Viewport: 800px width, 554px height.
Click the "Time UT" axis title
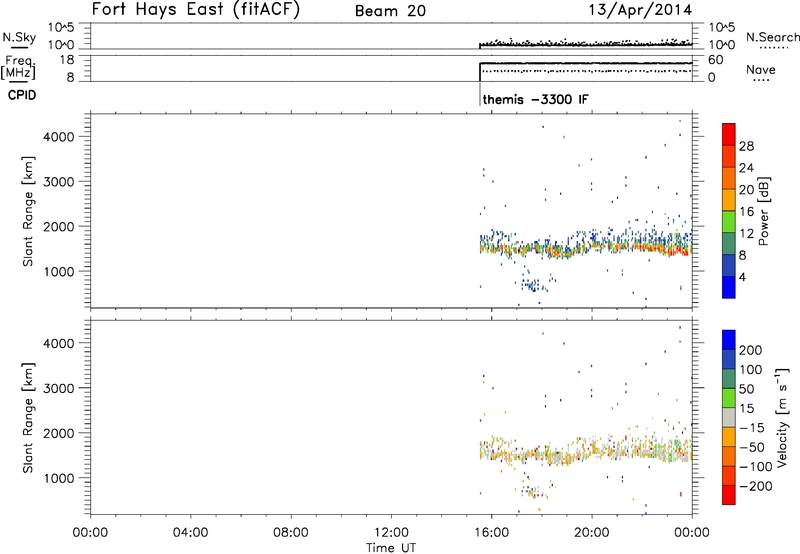pos(391,547)
